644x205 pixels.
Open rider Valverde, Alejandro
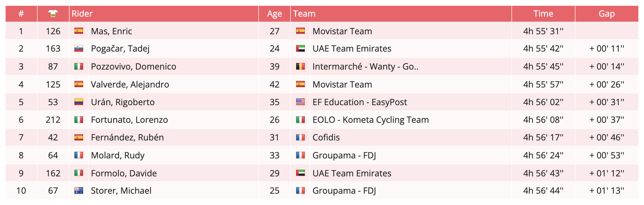[130, 85]
